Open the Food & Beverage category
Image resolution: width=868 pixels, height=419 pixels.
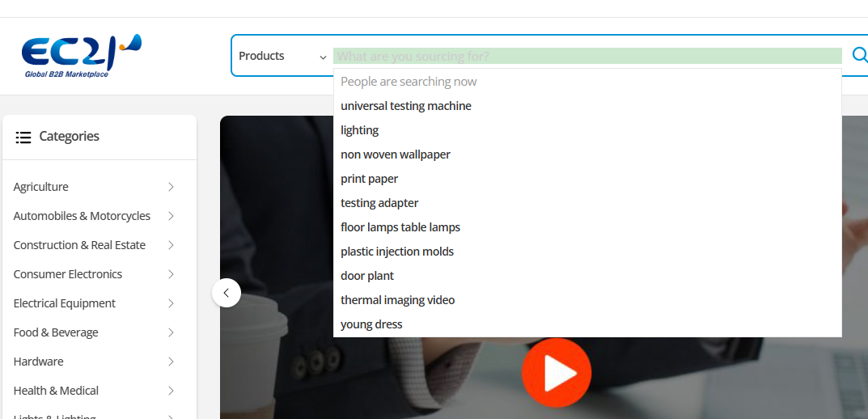point(55,332)
